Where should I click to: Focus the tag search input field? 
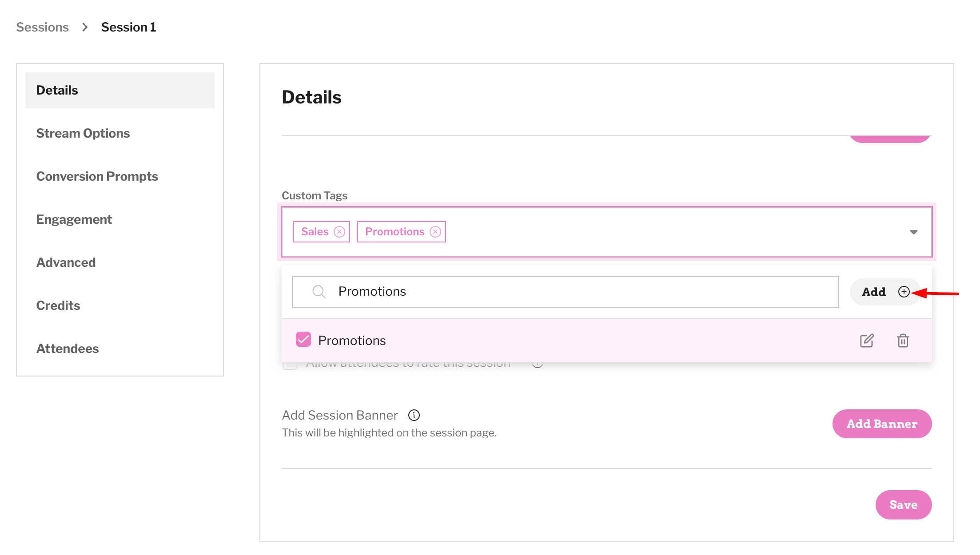pyautogui.click(x=566, y=292)
